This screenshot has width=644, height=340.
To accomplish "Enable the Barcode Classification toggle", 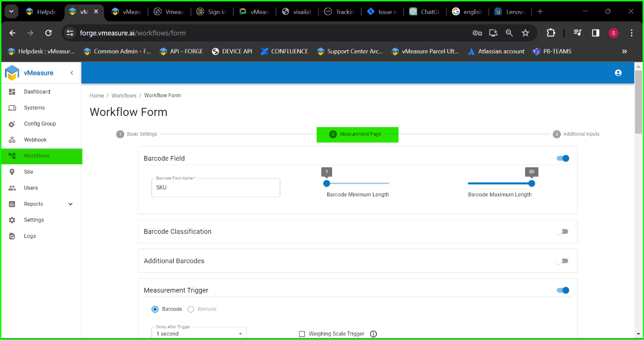I will click(562, 231).
